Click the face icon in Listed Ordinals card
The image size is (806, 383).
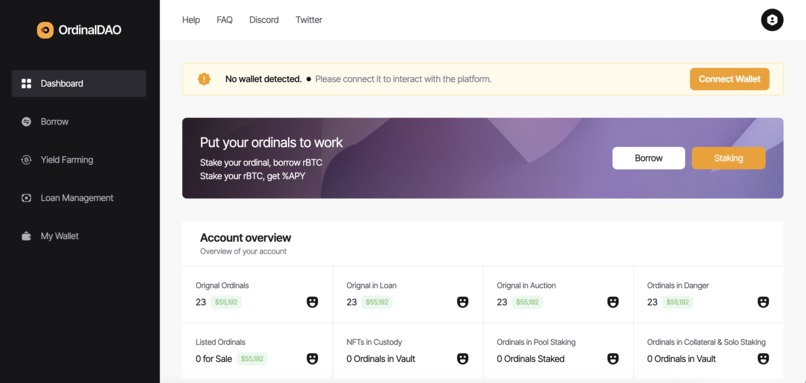(312, 359)
